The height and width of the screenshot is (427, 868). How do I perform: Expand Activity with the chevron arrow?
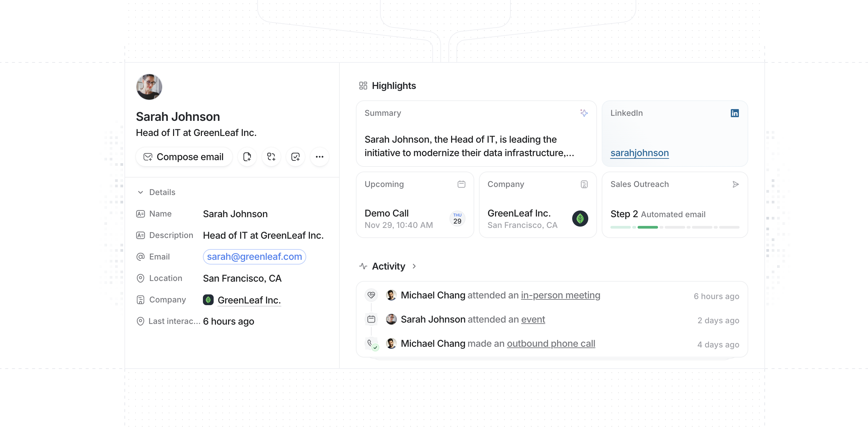click(x=414, y=266)
